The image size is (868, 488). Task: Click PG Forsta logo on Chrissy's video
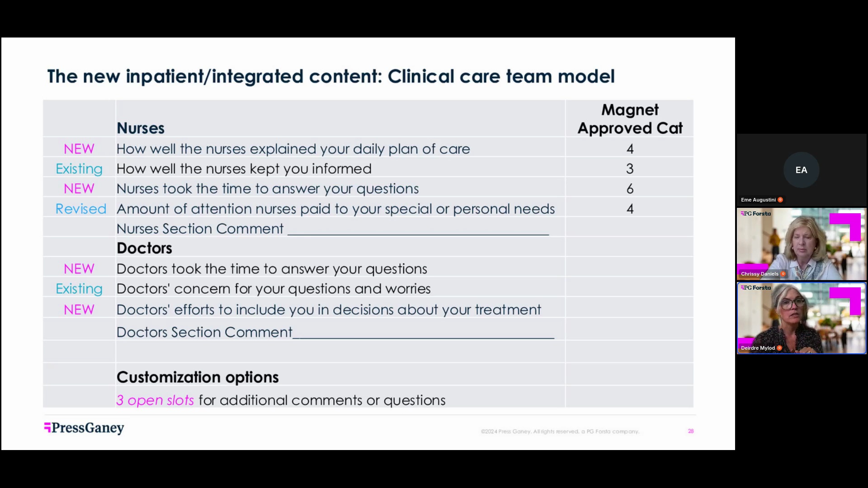point(756,214)
